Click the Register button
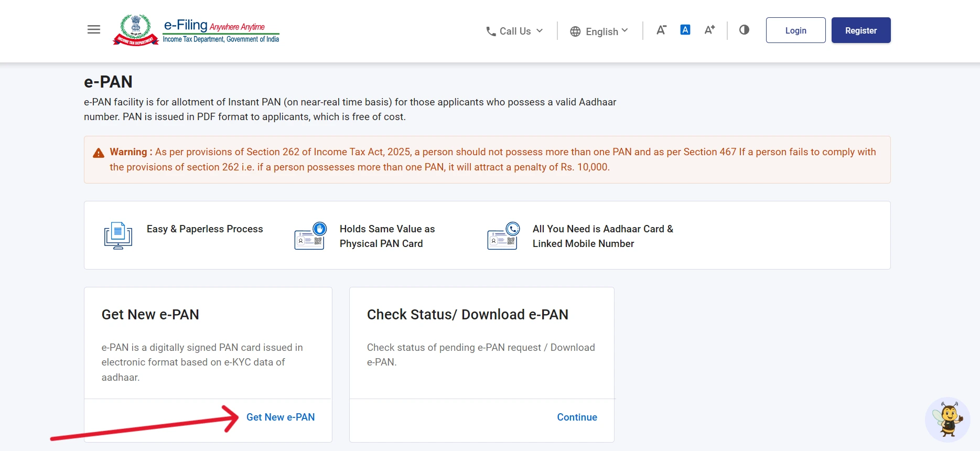Viewport: 980px width, 451px height. pyautogui.click(x=860, y=30)
